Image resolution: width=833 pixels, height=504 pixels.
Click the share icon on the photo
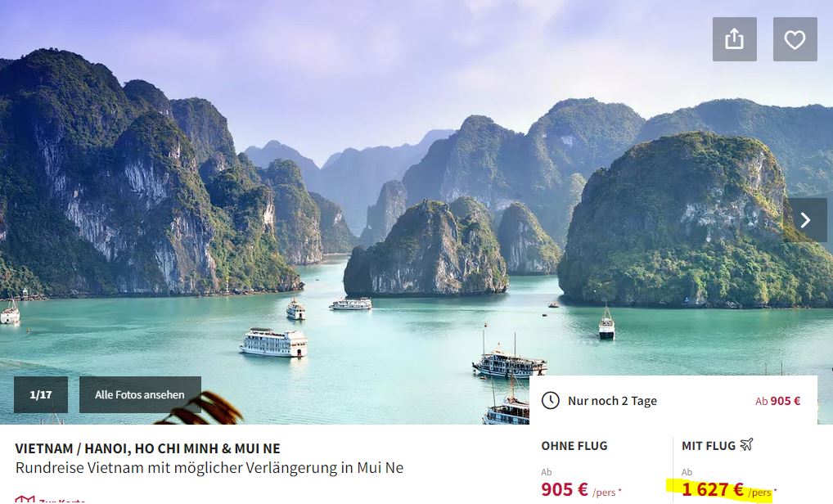pos(734,39)
